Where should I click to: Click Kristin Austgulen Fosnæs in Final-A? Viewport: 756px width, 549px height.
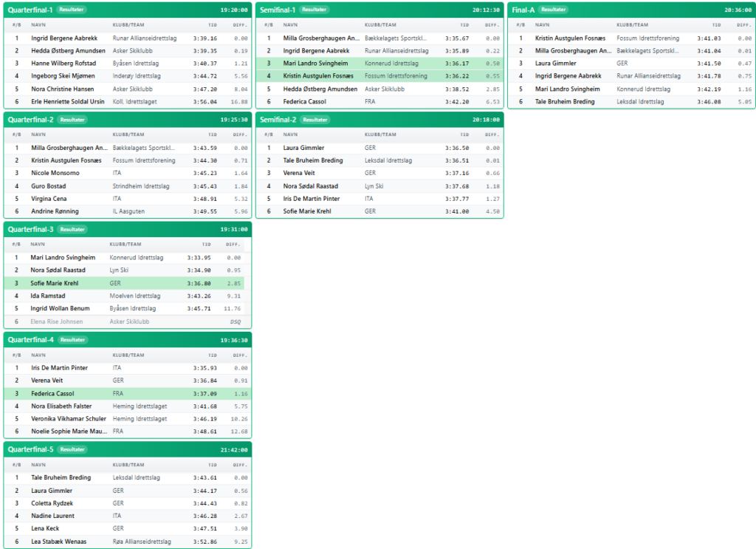click(x=570, y=38)
